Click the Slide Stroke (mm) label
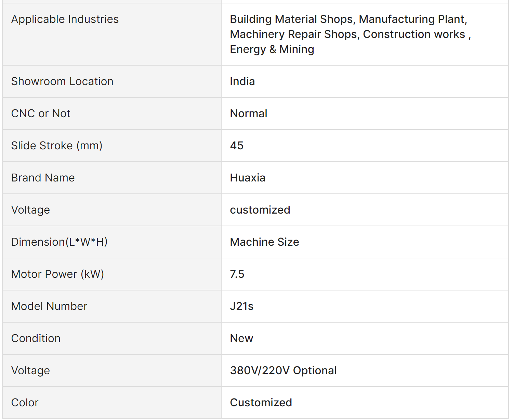This screenshot has width=514, height=420. point(57,146)
